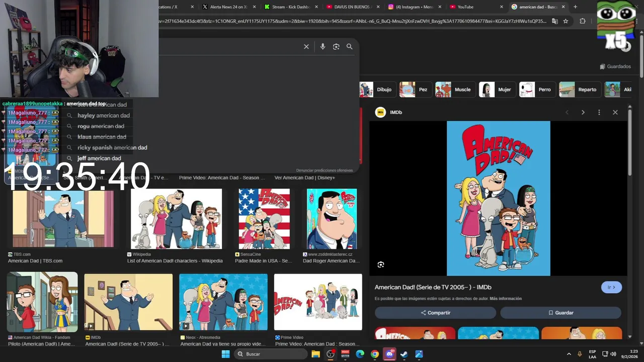Screen dimensions: 644x362
Task: Open Microsoft Edge from the taskbar
Action: [x=360, y=354]
